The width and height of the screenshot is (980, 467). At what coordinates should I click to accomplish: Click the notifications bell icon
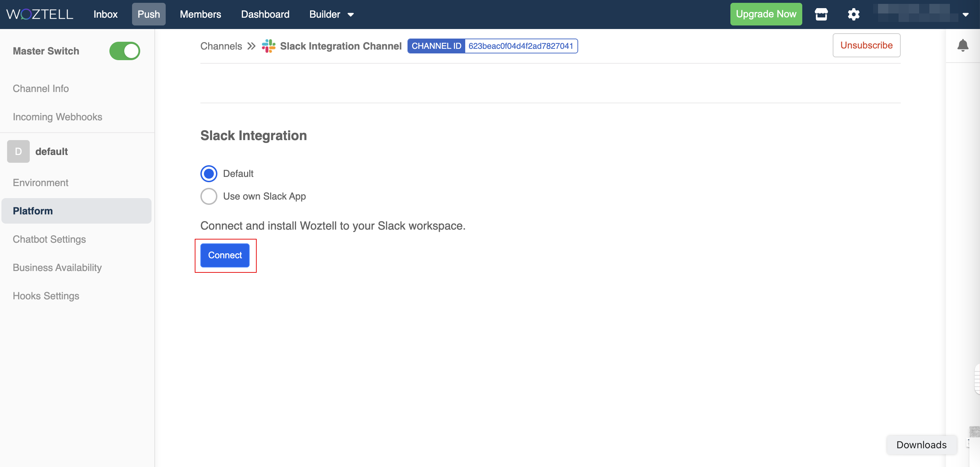[x=963, y=45]
